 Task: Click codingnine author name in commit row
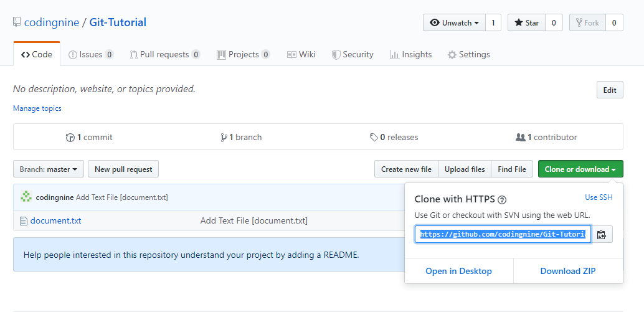tap(55, 197)
